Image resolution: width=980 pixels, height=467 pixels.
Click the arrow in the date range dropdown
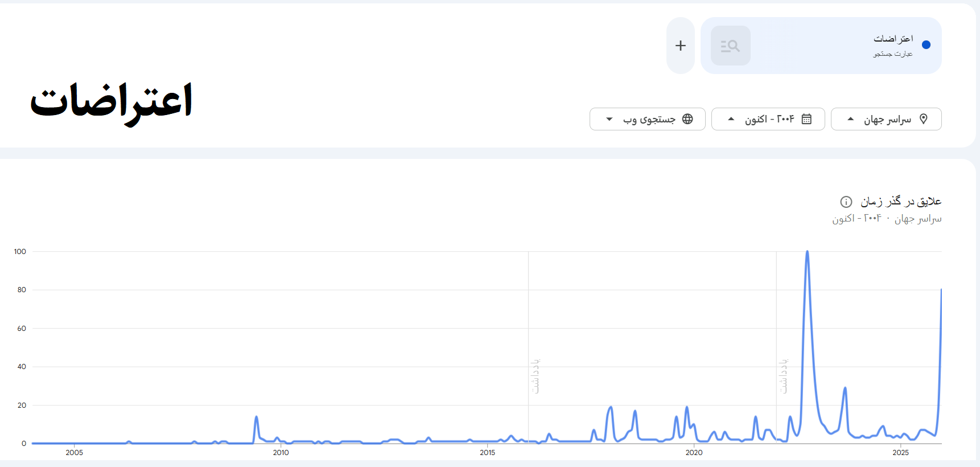[x=731, y=119]
